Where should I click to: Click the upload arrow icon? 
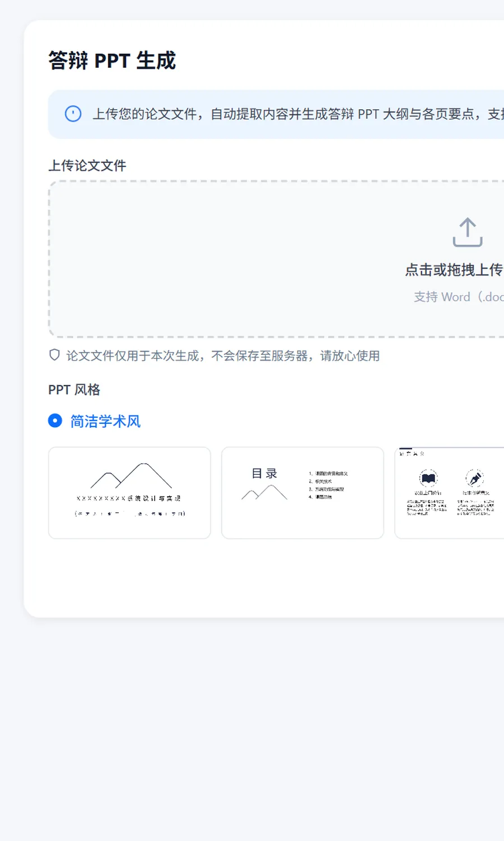[x=468, y=232]
